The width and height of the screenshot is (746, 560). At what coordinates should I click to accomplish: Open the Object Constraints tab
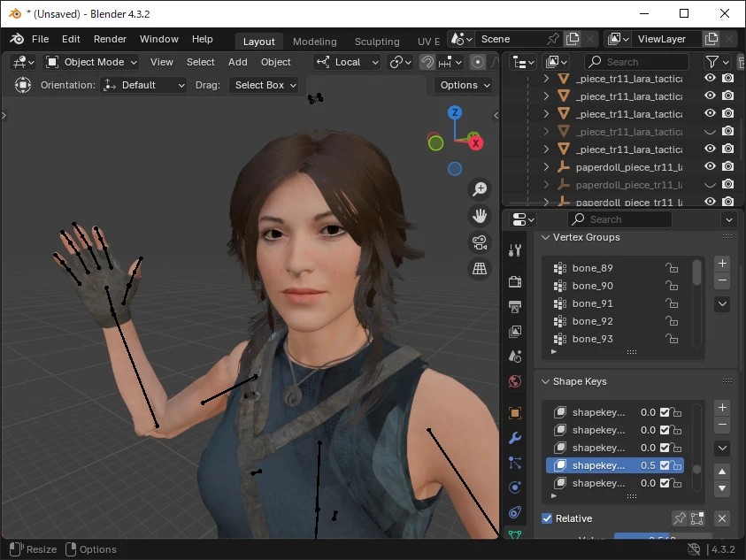pos(515,512)
